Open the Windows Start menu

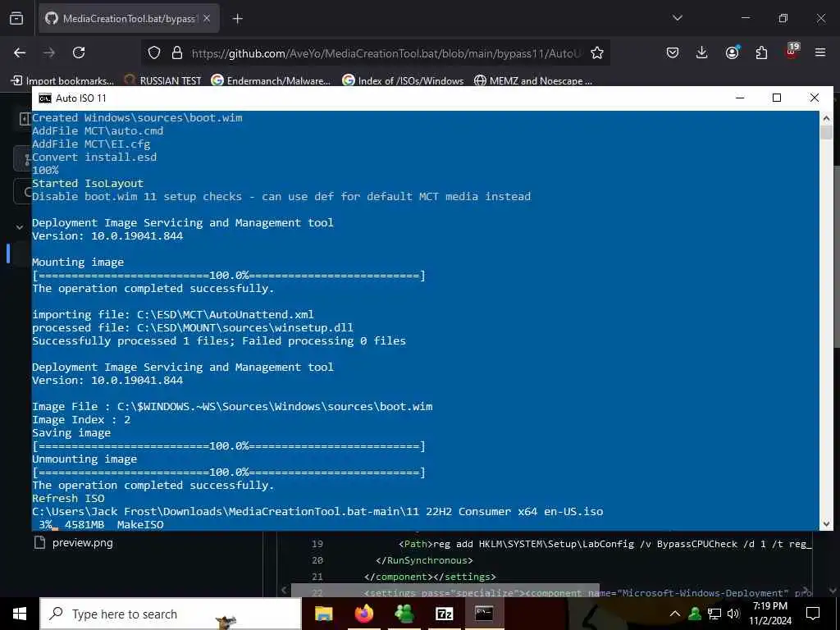(x=20, y=614)
